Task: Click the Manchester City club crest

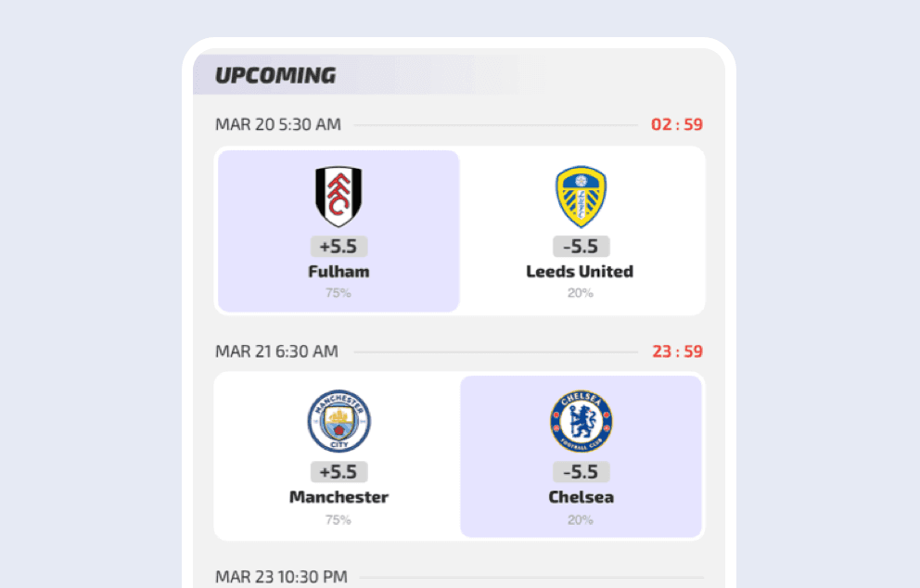Action: click(x=339, y=421)
